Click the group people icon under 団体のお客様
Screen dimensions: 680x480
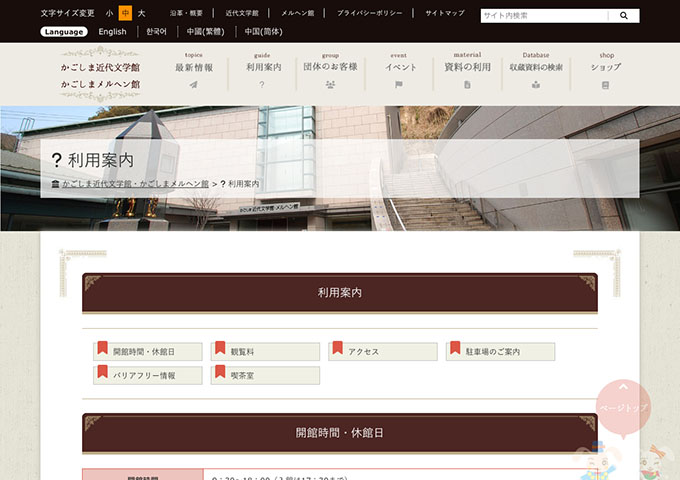tap(330, 85)
